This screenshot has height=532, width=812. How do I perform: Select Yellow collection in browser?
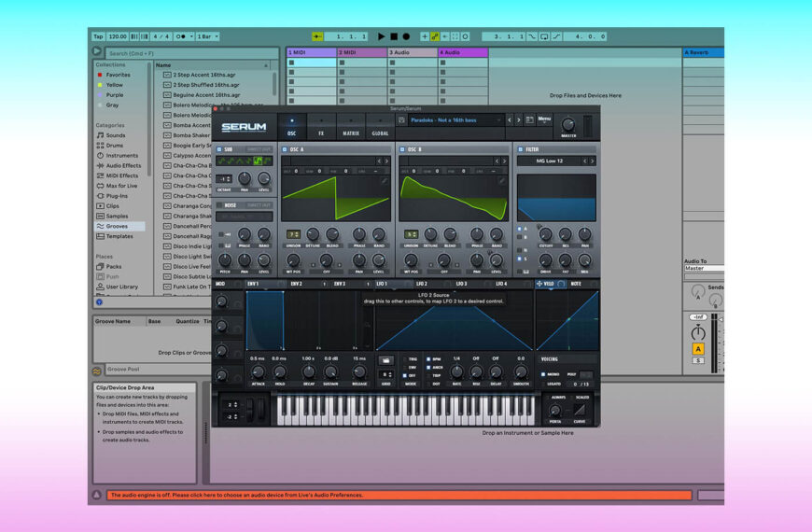click(115, 85)
